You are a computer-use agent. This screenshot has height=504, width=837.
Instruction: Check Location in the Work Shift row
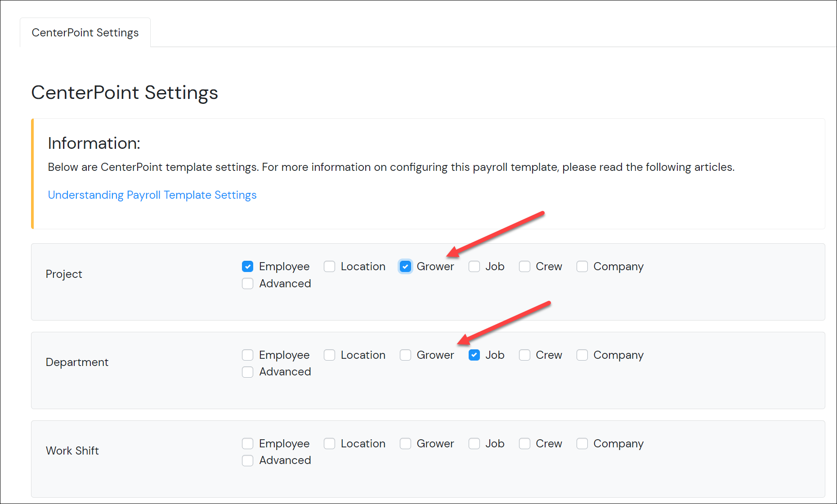[330, 444]
